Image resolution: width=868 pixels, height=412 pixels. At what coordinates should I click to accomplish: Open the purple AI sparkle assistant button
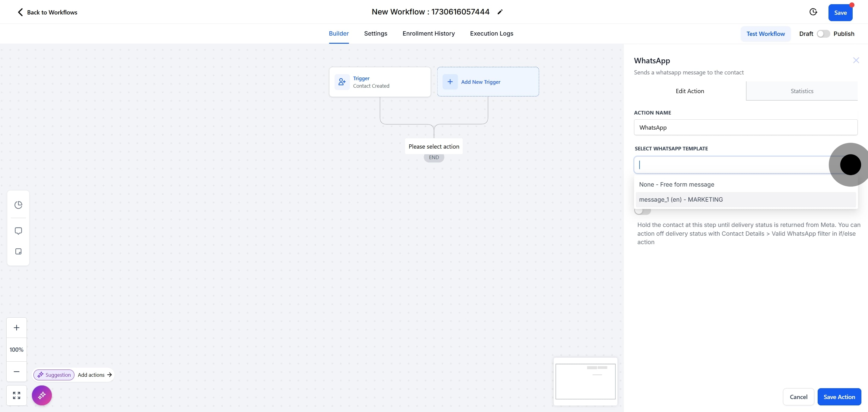click(42, 395)
